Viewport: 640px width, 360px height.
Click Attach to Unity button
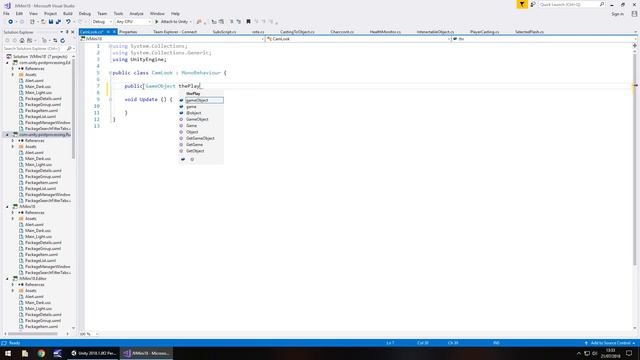tap(174, 22)
